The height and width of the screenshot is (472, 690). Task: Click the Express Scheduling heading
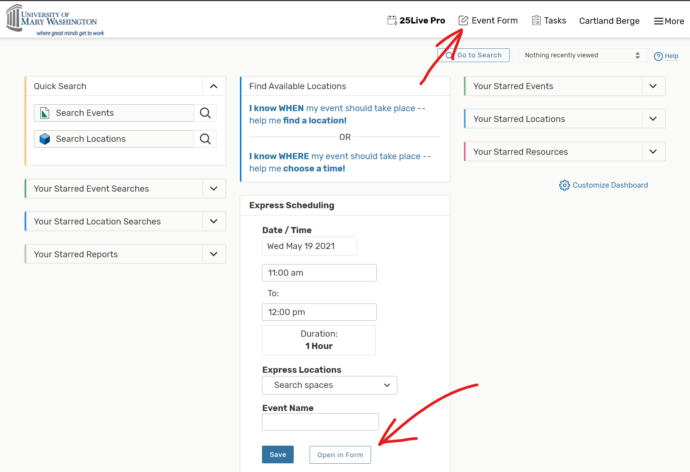point(292,205)
